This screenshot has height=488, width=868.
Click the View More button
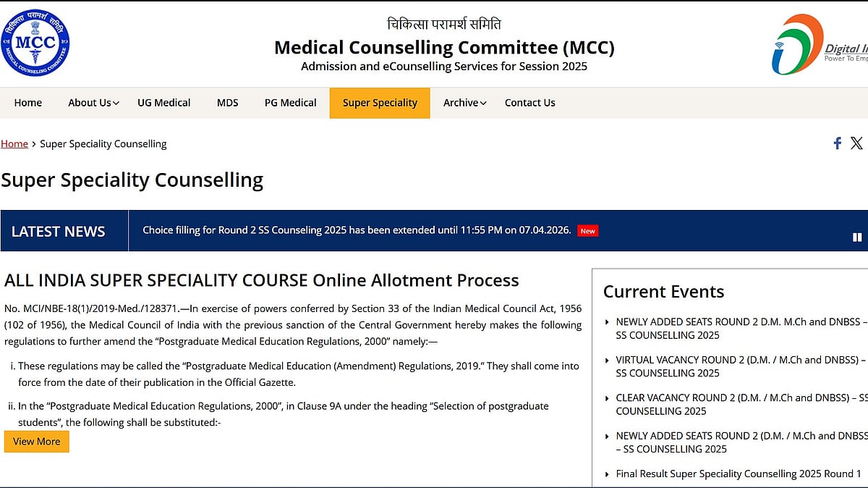coord(37,442)
